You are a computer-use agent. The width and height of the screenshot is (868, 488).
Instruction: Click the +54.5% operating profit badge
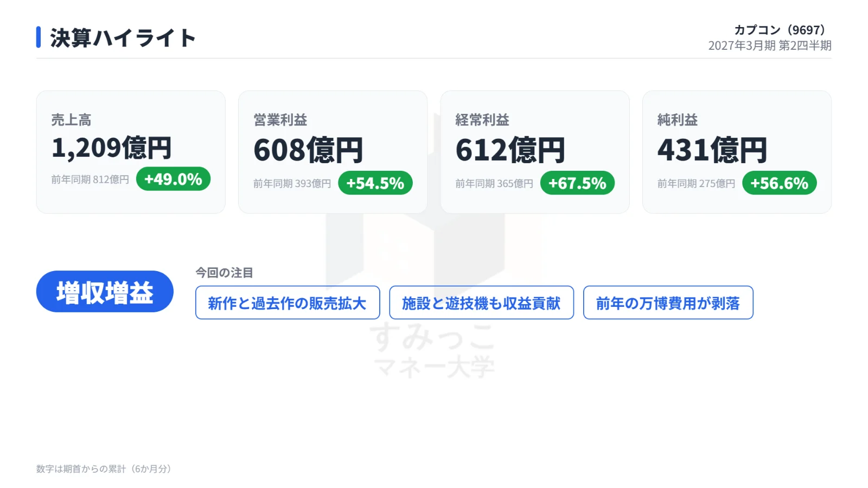point(375,183)
